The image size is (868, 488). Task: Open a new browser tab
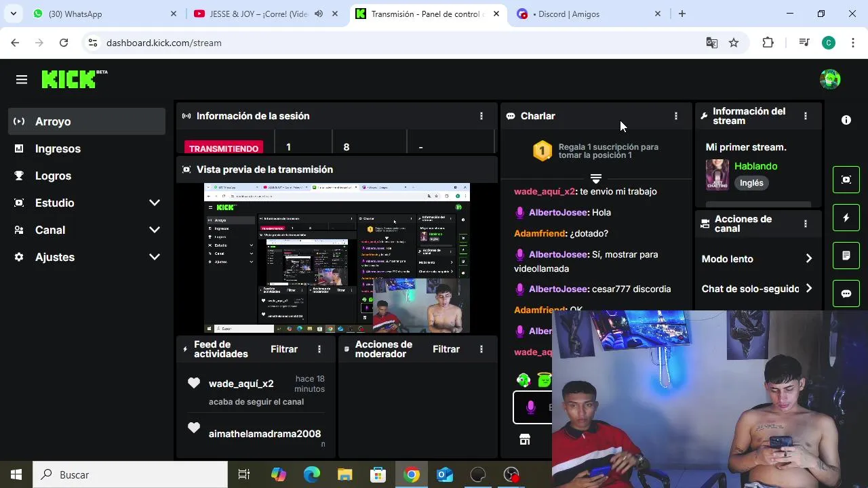tap(682, 14)
